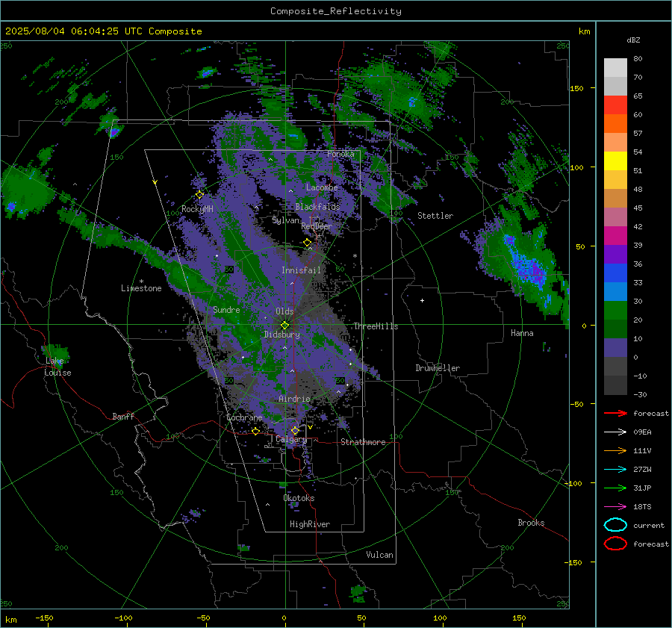Click the yellow marker above RockyMH
Screen dimensions: 672x628
tap(199, 195)
